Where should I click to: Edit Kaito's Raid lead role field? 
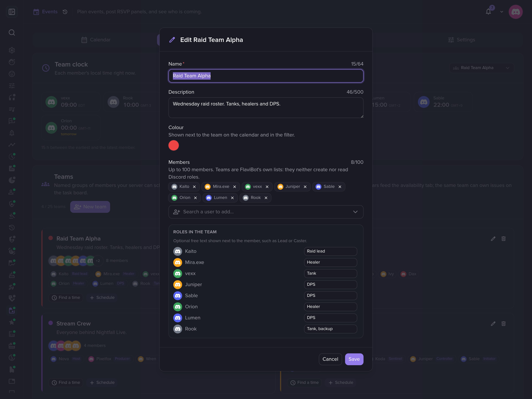point(330,251)
